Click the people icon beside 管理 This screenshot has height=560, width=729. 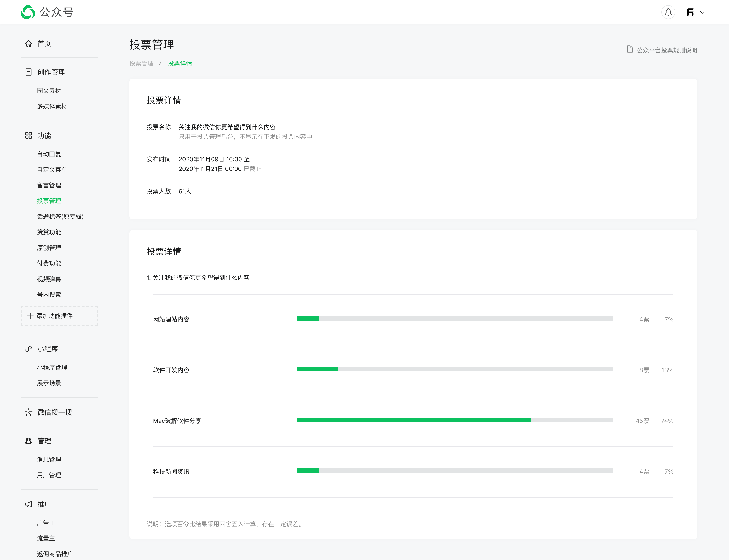29,441
